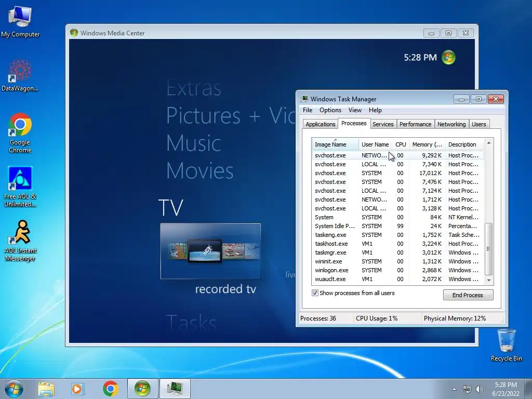532x399 pixels.
Task: Open the taskbar clock showing 6/23/2022
Action: coord(506,389)
